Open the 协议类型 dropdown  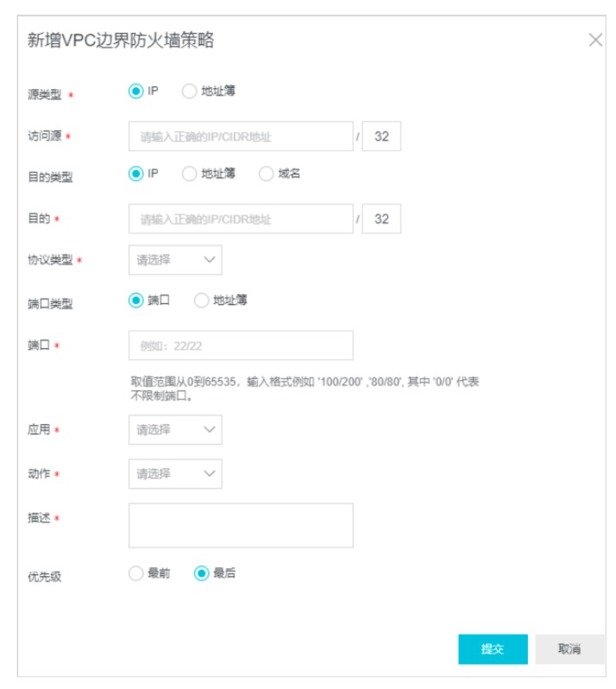175,260
